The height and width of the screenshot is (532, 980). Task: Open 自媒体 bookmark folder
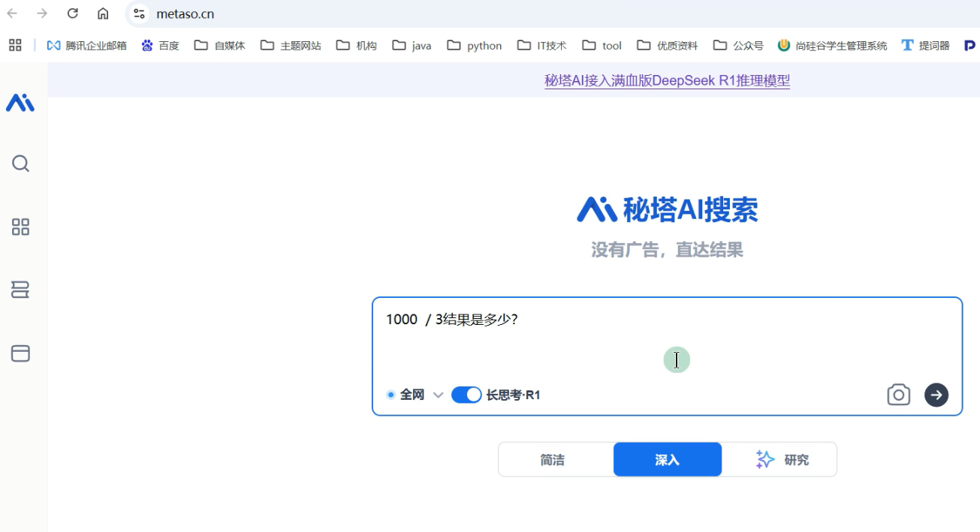219,45
